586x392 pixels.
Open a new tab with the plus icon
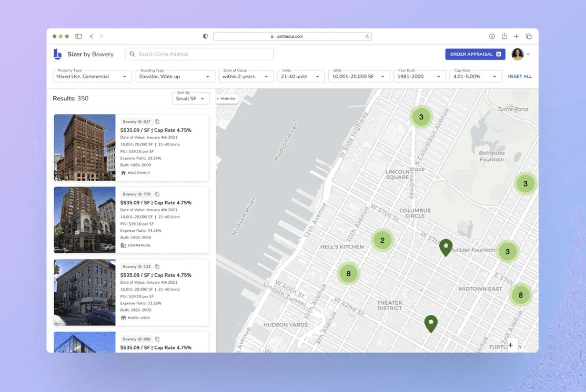[x=516, y=36]
